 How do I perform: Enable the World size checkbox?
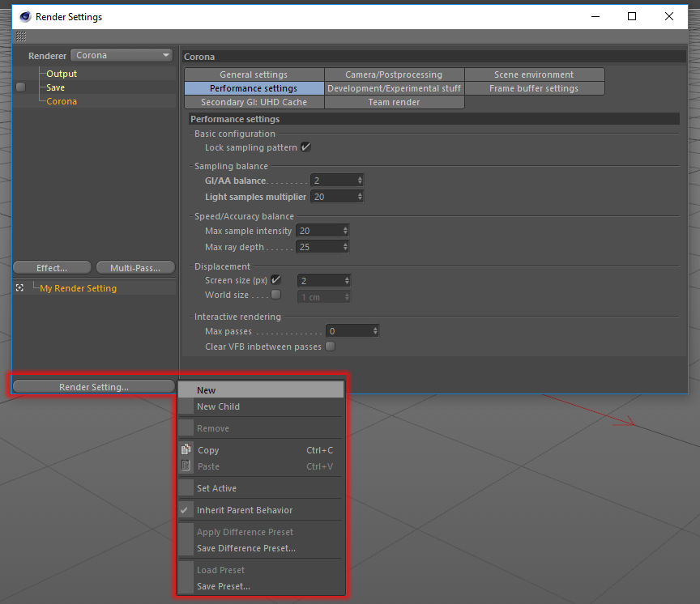pyautogui.click(x=276, y=295)
